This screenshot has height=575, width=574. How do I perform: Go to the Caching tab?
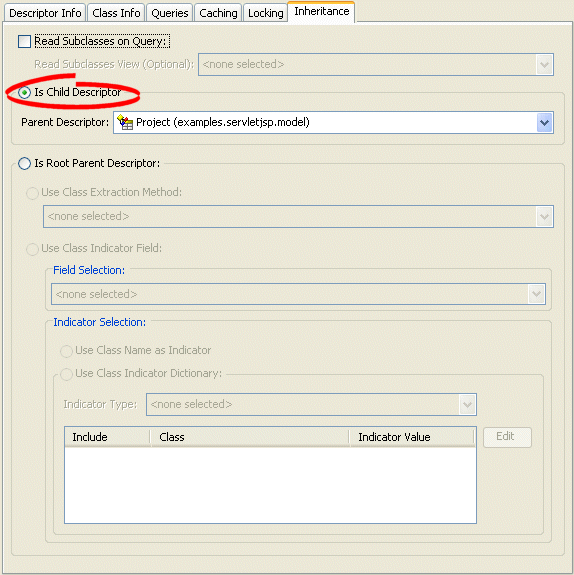(x=218, y=13)
